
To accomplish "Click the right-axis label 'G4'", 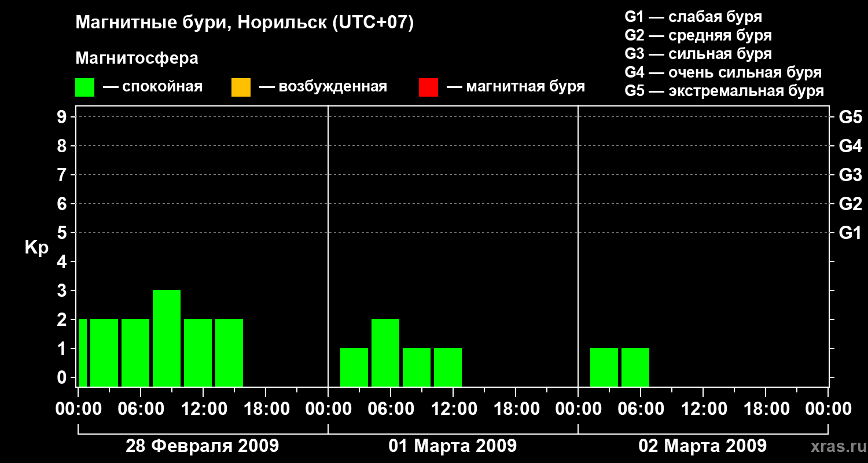I will (x=850, y=146).
